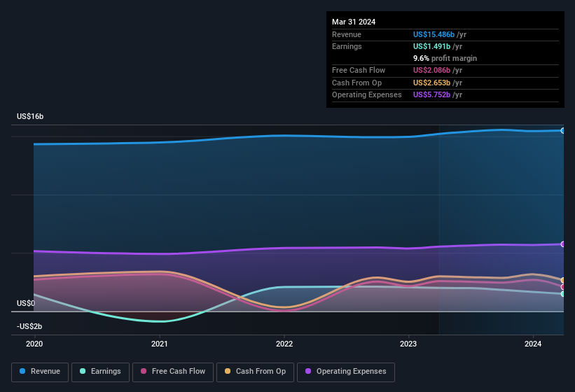Click the Earnings label in tooltip
Image resolution: width=575 pixels, height=392 pixels.
pos(347,46)
